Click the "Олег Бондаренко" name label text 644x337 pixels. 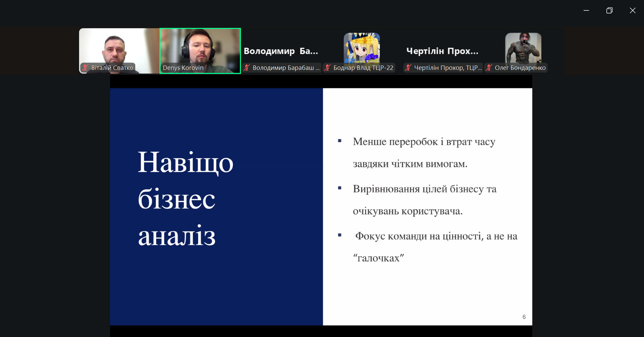(520, 68)
